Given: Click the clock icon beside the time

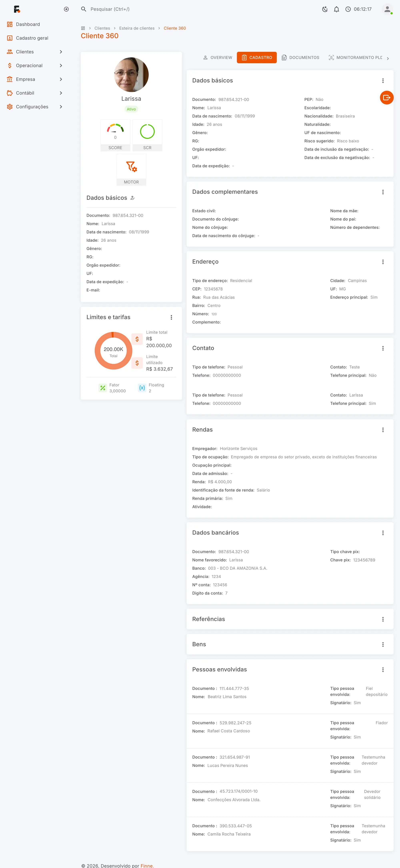Looking at the screenshot, I should 348,9.
